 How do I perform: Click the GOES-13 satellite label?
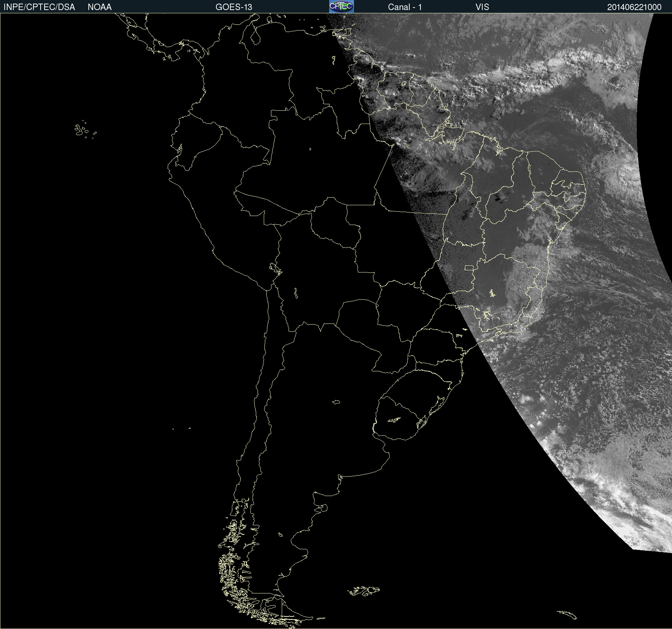234,7
